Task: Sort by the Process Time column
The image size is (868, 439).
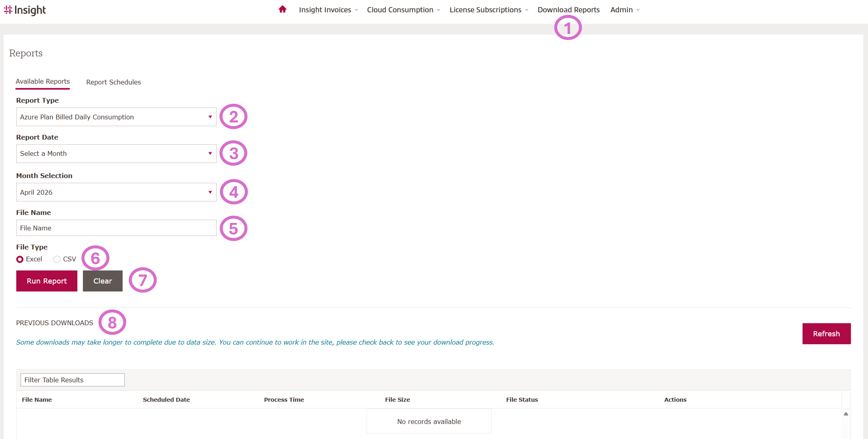Action: (284, 400)
